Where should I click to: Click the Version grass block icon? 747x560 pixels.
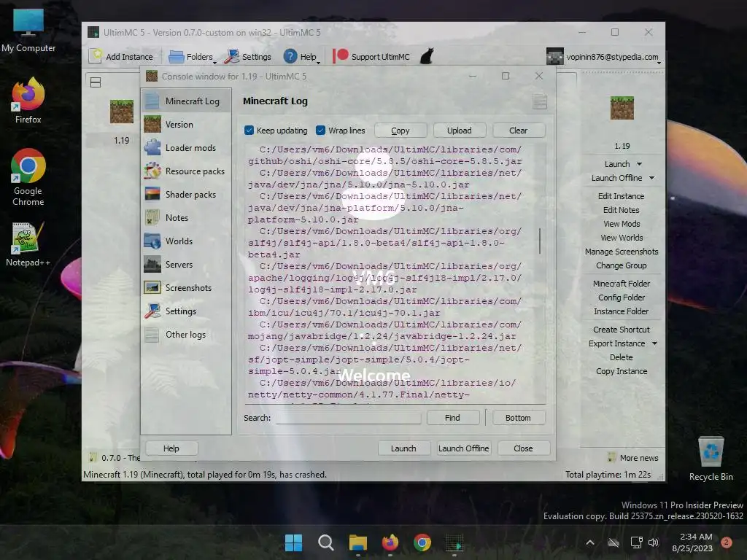click(x=152, y=124)
